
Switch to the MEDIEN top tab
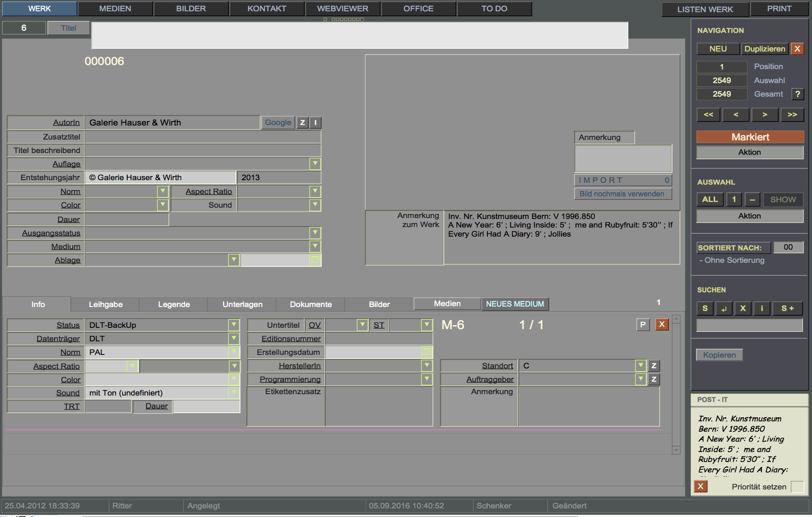[x=115, y=9]
